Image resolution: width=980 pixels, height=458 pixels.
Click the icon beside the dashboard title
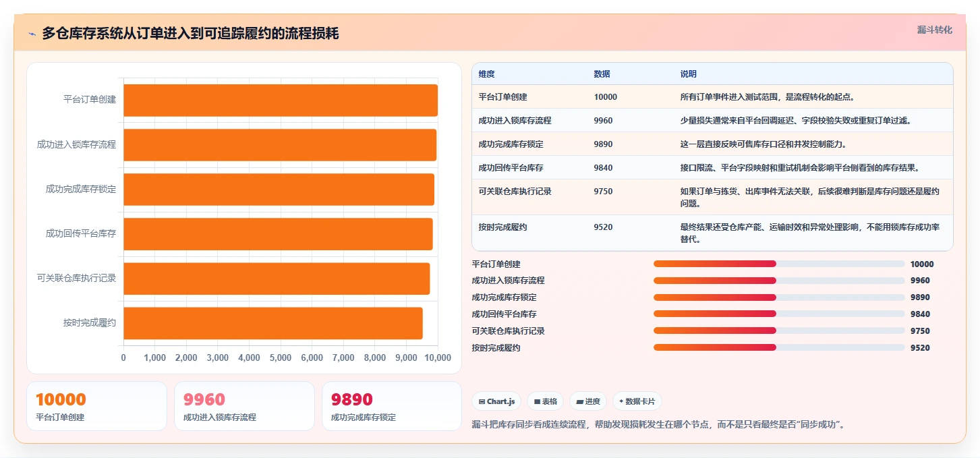pos(32,34)
